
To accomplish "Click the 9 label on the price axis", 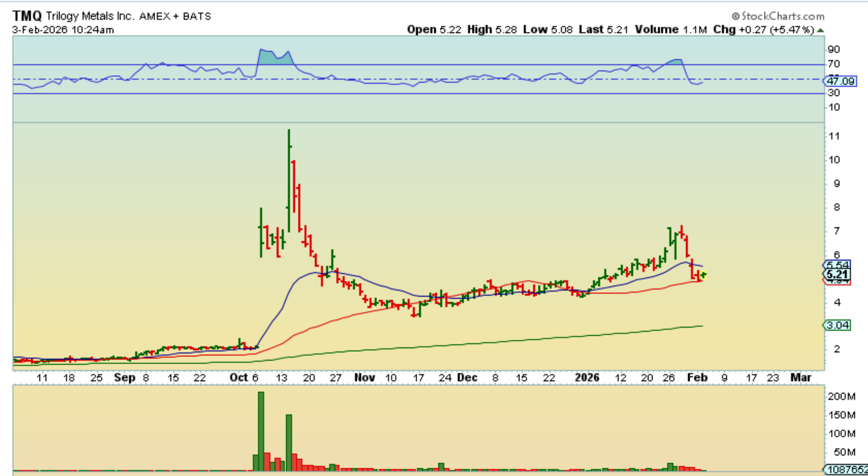I will (837, 183).
